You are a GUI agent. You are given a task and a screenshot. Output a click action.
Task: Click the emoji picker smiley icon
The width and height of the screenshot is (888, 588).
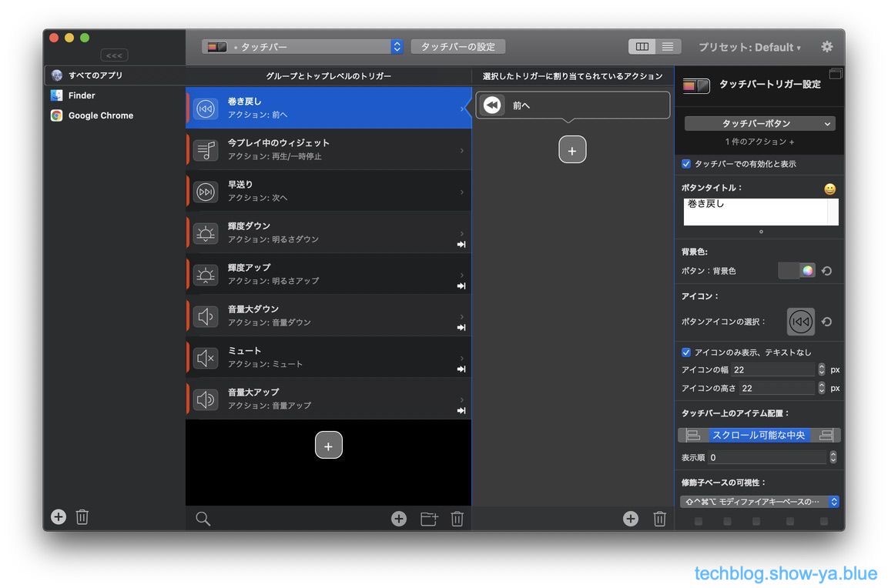(x=829, y=189)
